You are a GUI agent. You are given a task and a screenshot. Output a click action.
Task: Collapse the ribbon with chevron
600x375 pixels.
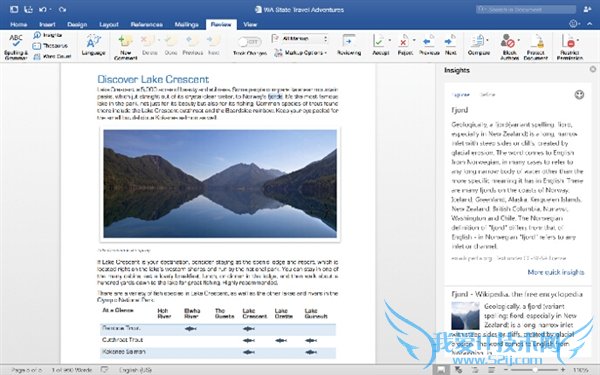(x=590, y=24)
